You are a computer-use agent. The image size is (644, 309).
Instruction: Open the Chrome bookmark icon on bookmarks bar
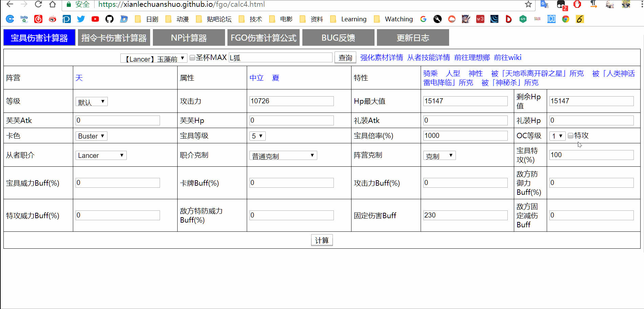[565, 19]
